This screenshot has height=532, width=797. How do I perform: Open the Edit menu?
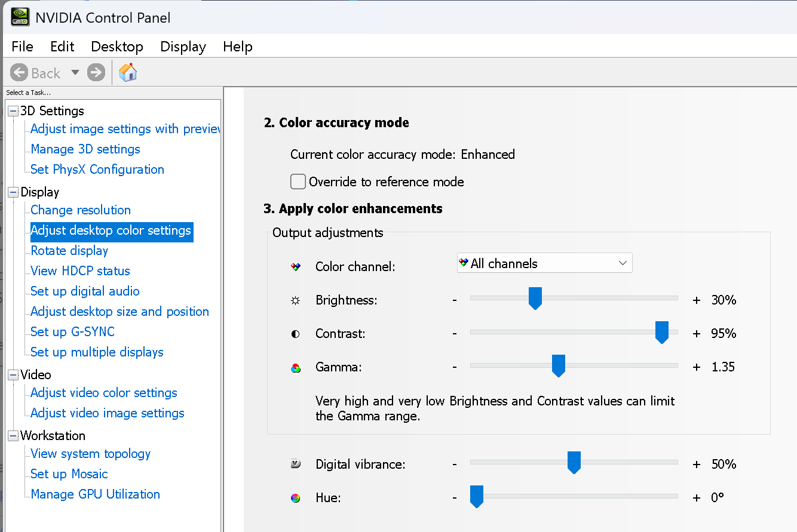click(62, 47)
